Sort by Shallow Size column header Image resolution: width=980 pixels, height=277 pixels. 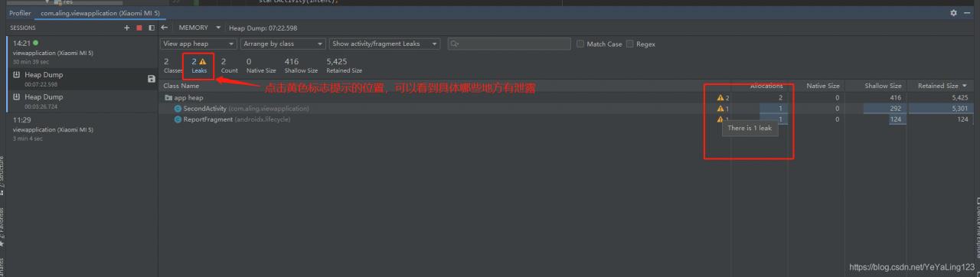[x=883, y=86]
